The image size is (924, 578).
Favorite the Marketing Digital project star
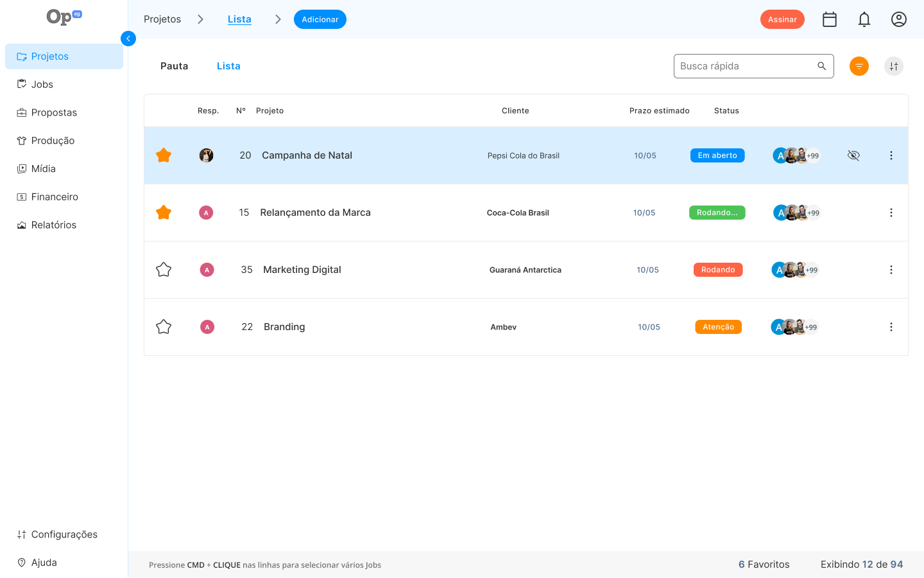click(164, 270)
